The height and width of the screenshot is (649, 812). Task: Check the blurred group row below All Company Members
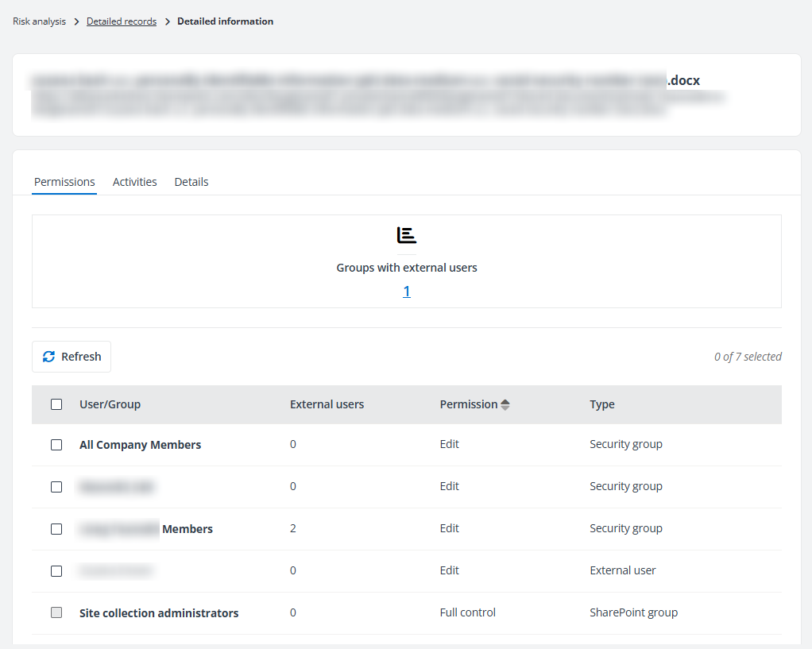56,487
